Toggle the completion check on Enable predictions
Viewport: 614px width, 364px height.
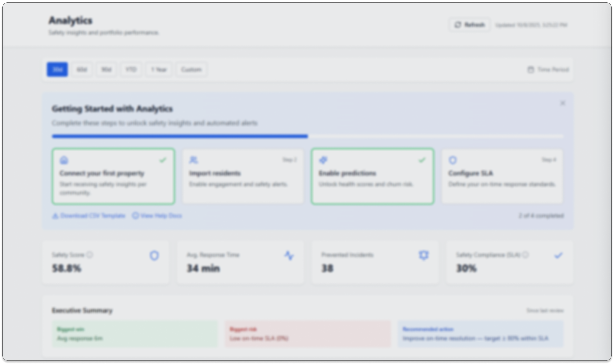[422, 160]
